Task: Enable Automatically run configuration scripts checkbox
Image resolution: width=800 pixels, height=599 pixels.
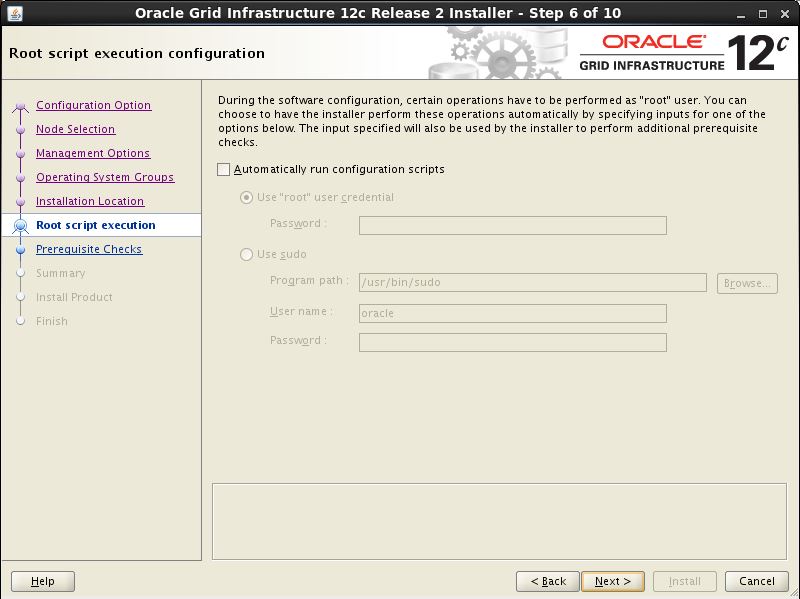Action: pos(223,169)
